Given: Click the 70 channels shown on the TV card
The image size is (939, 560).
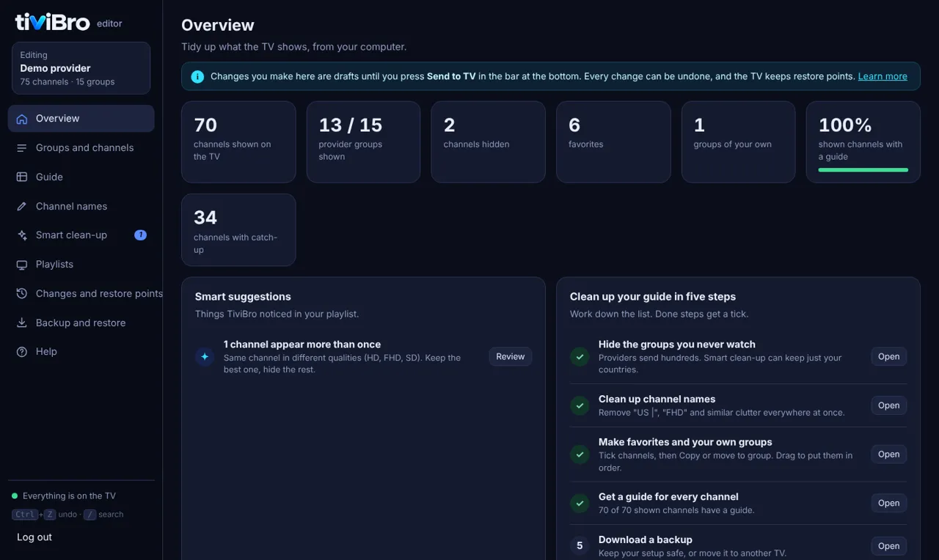Looking at the screenshot, I should pos(238,142).
